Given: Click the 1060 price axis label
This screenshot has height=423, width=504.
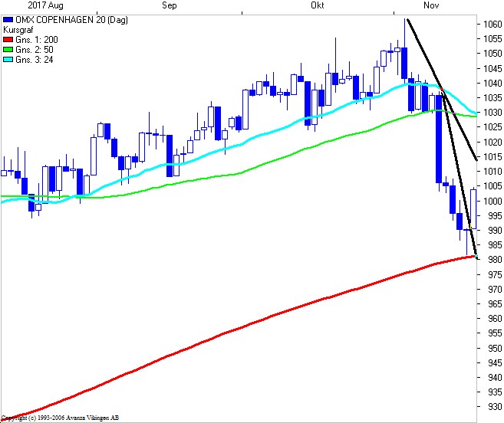Looking at the screenshot, I should 492,24.
